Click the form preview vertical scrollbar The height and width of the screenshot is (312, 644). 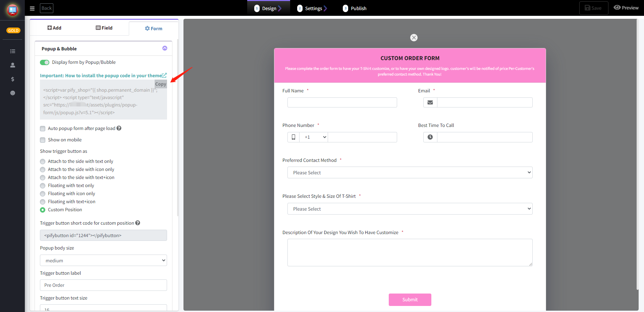click(638, 154)
